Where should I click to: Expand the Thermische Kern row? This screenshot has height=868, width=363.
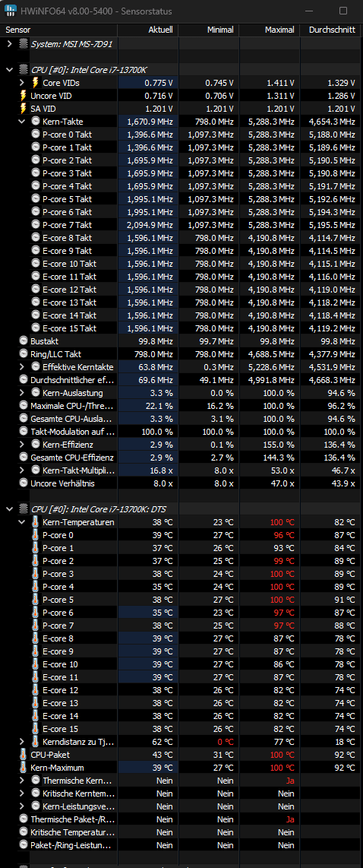21,780
